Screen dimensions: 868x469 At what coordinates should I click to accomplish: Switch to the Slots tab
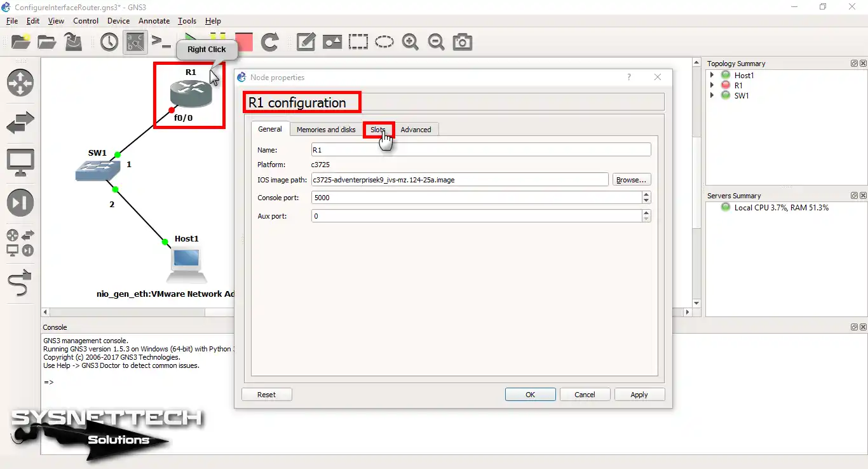pyautogui.click(x=378, y=130)
